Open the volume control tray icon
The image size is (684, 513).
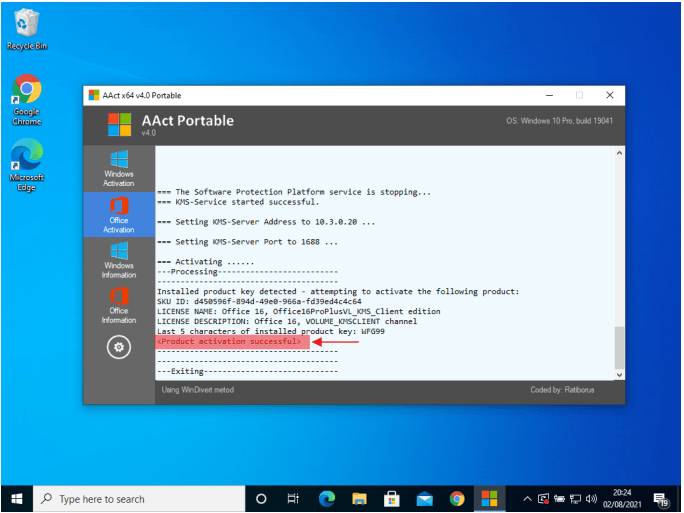(x=591, y=499)
